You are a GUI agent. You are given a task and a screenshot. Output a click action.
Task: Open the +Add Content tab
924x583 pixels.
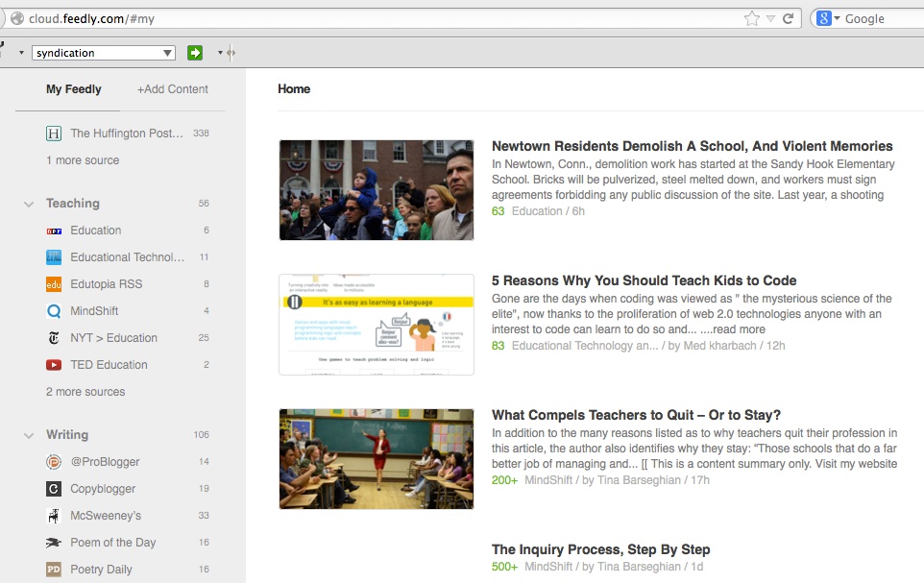172,89
